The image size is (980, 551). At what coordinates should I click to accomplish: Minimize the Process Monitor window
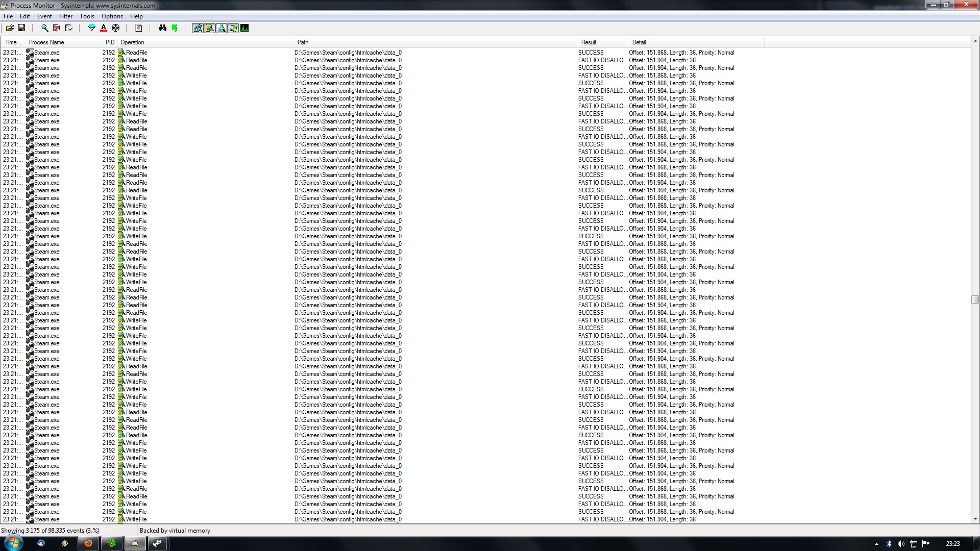pos(934,5)
